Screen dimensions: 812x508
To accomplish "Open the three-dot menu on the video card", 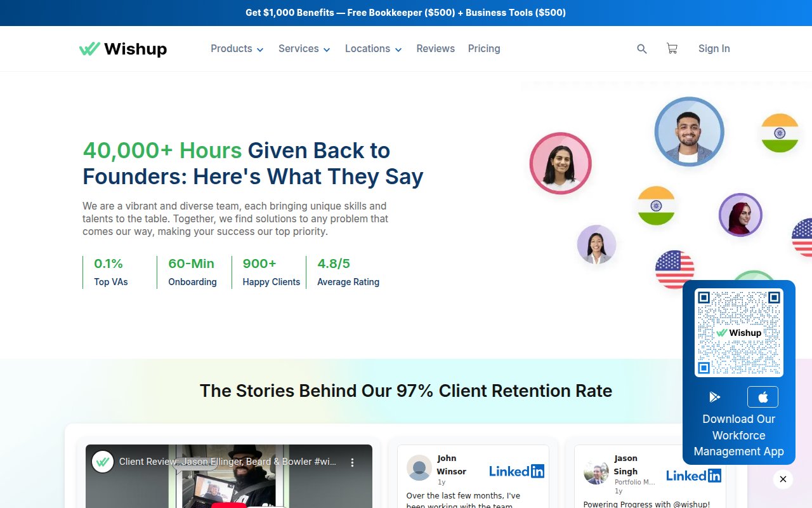I will pyautogui.click(x=352, y=463).
